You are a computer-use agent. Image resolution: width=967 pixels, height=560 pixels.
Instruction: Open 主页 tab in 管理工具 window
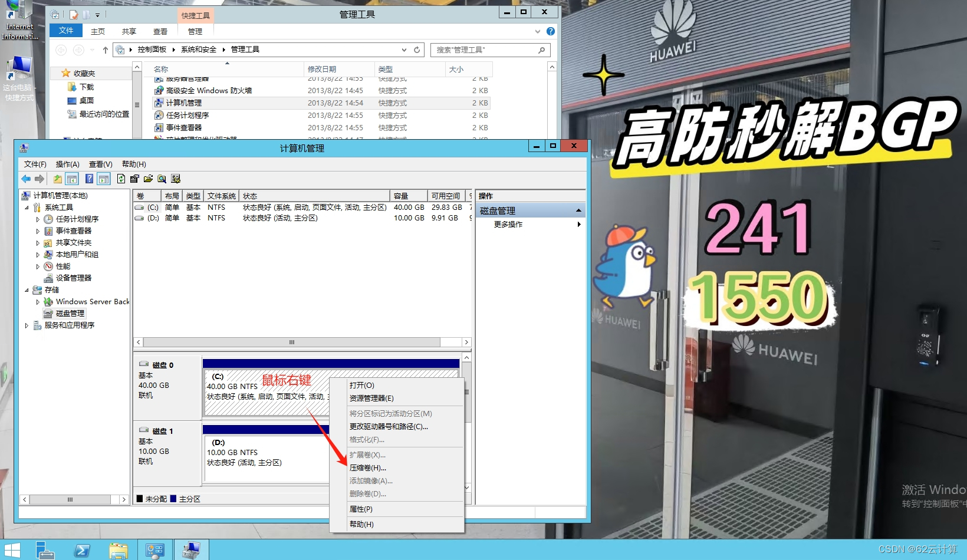pyautogui.click(x=98, y=31)
